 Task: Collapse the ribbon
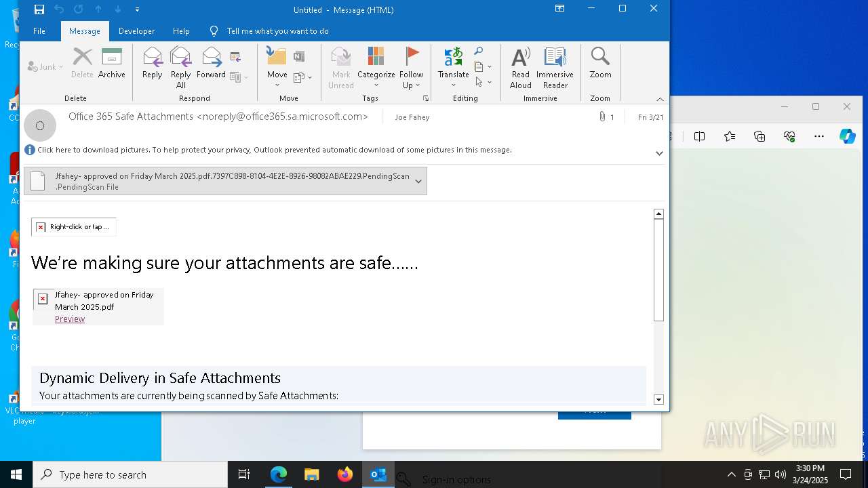coord(660,99)
